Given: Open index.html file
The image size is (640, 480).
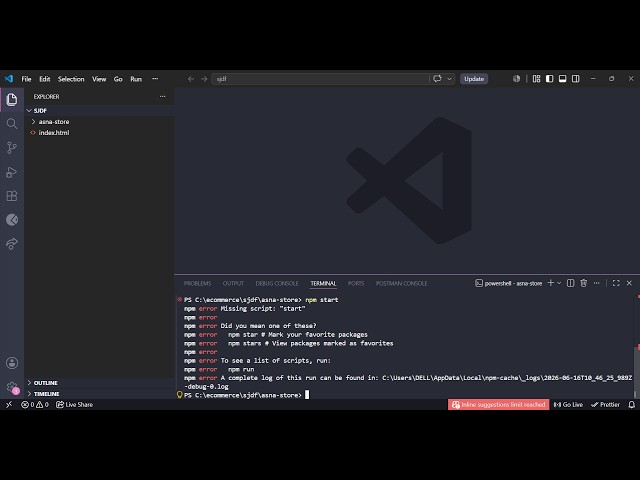Looking at the screenshot, I should point(54,133).
